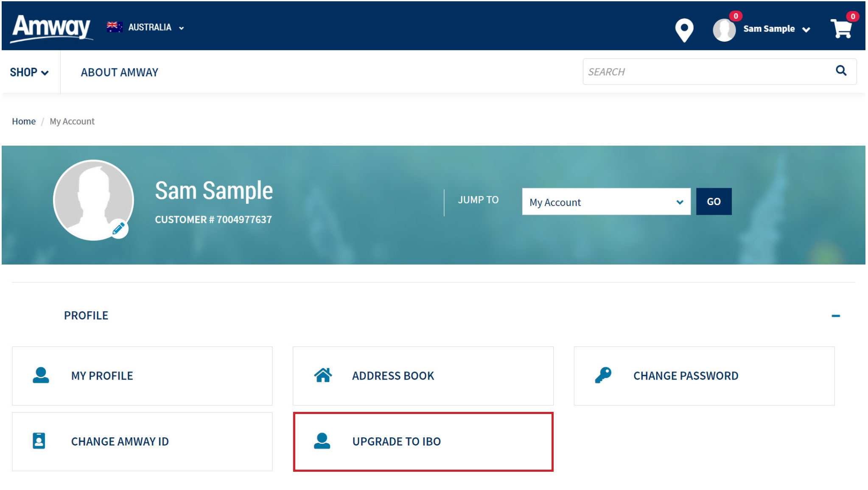Open MY PROFILE tile
This screenshot has width=868, height=490.
142,376
